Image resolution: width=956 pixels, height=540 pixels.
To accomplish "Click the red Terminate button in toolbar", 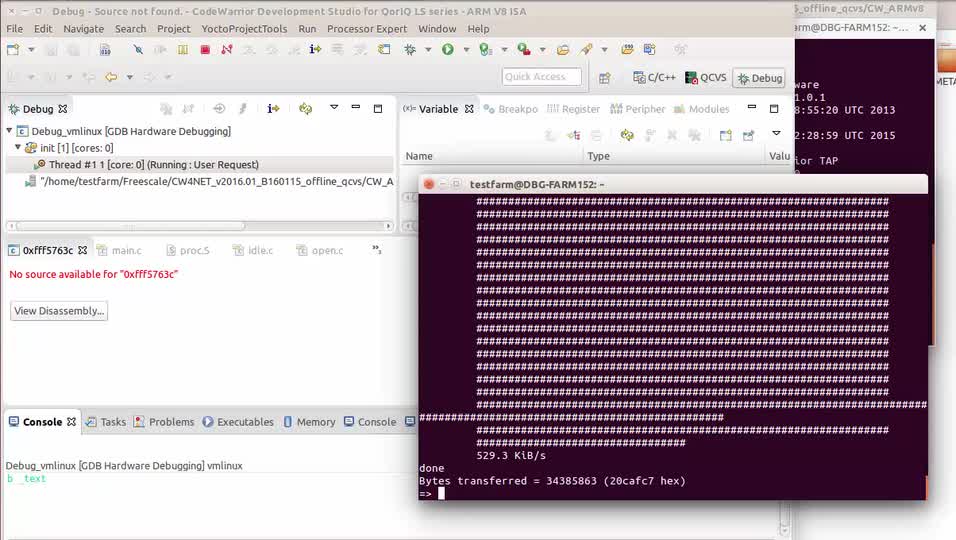I will point(205,49).
